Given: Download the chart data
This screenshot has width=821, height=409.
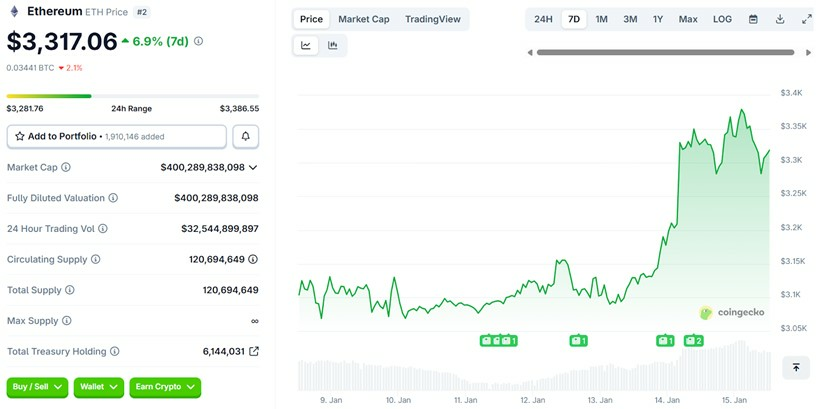Looking at the screenshot, I should [x=780, y=19].
